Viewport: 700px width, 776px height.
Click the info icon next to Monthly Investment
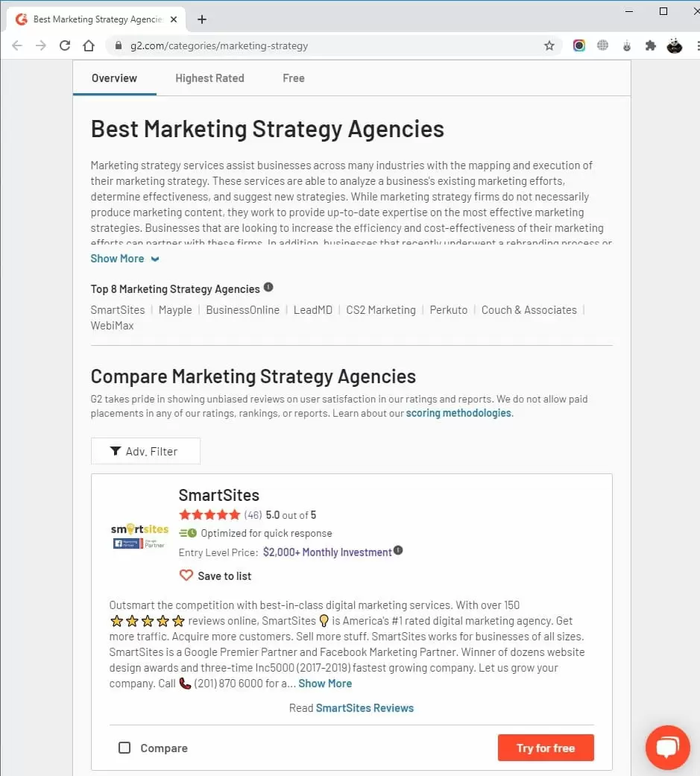click(398, 550)
